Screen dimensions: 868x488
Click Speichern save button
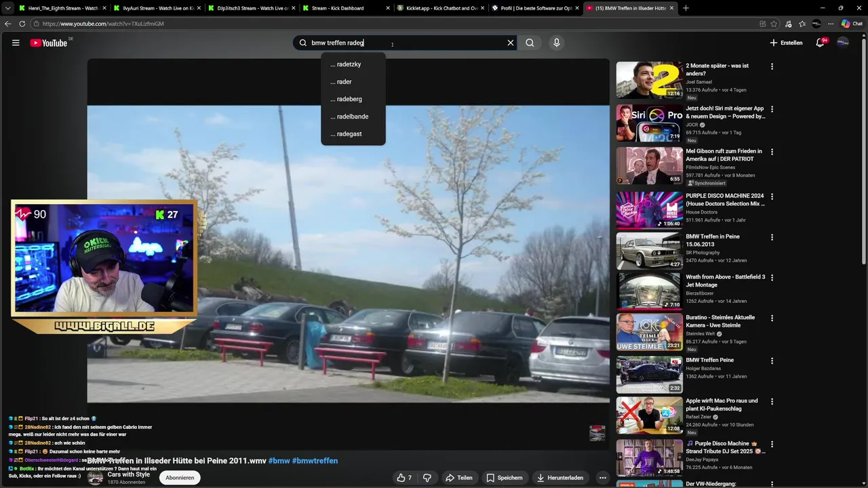505,478
